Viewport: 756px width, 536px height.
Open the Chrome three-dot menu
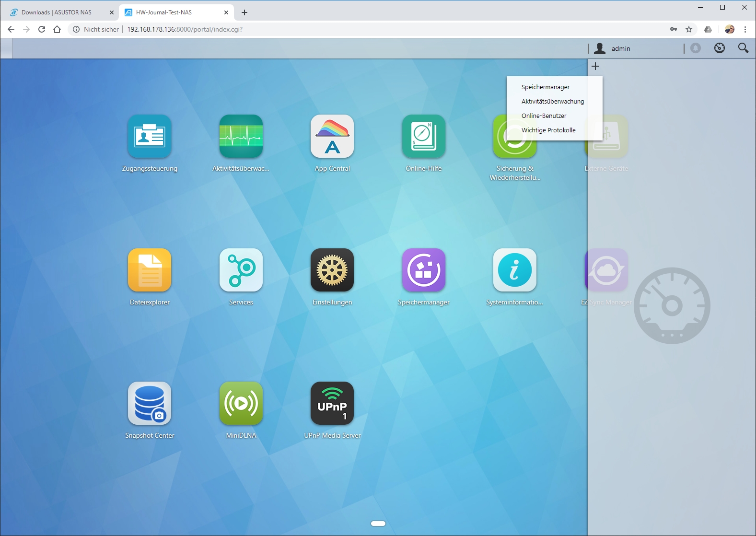[745, 29]
